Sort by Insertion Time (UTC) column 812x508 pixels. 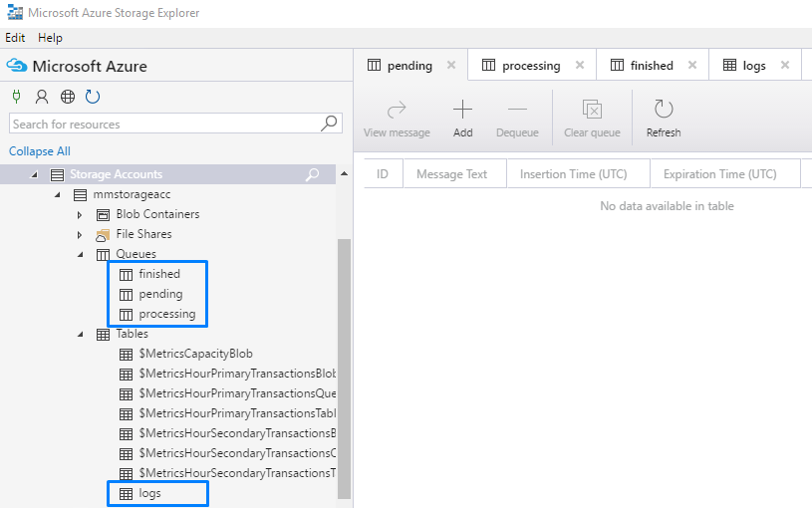[578, 174]
